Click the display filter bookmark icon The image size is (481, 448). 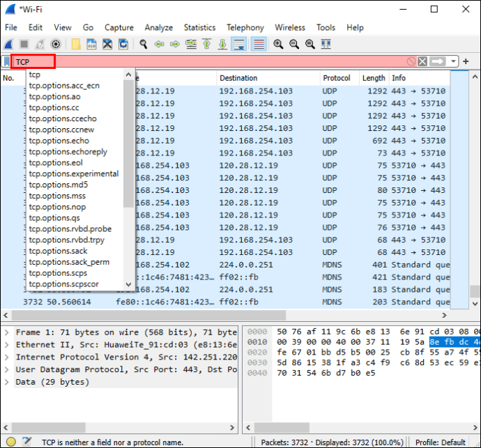(6, 61)
